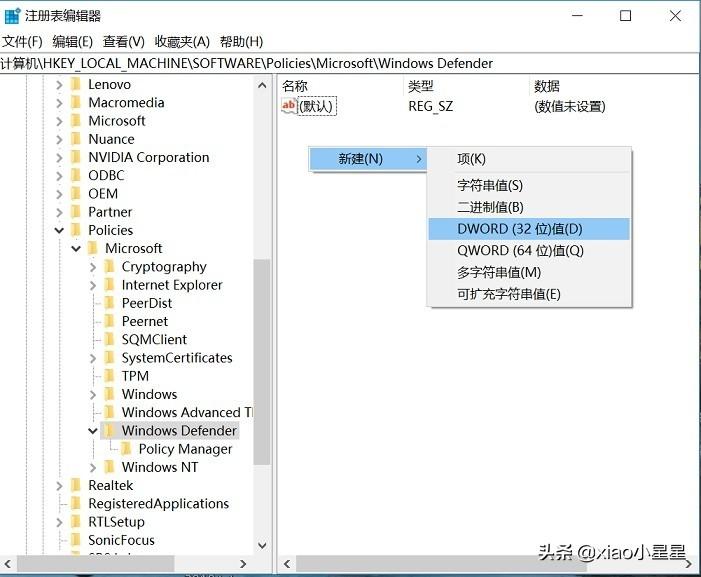The width and height of the screenshot is (701, 577).
Task: Select the Windows Defender key
Action: (x=179, y=431)
